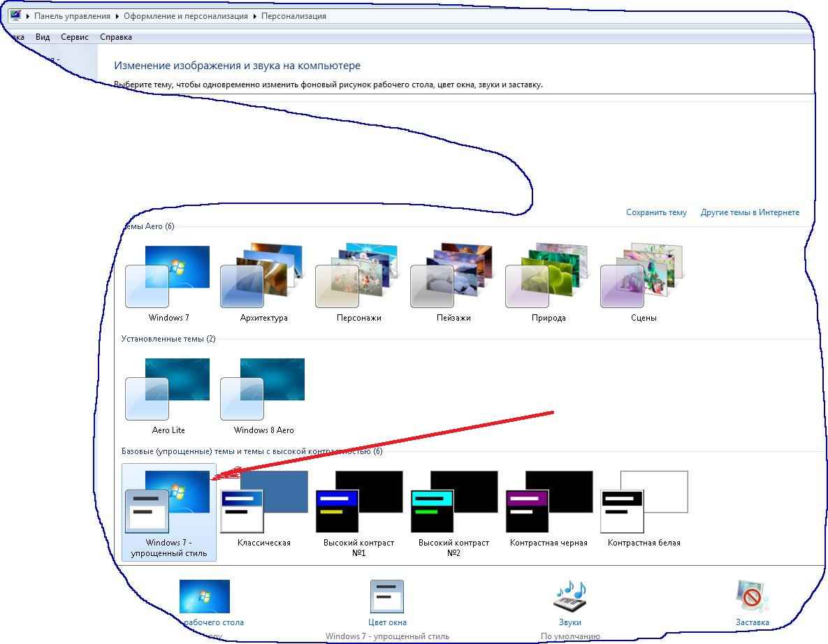Viewport: 828px width, 644px height.
Task: Click the Установленные темы (2) heading
Action: [168, 338]
